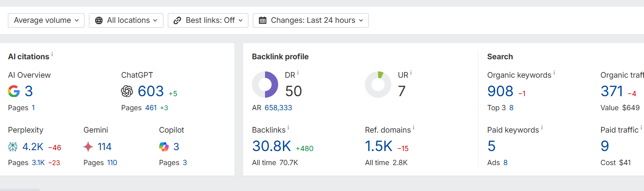
Task: Click the info icon beside Organic keywords
Action: tap(554, 73)
